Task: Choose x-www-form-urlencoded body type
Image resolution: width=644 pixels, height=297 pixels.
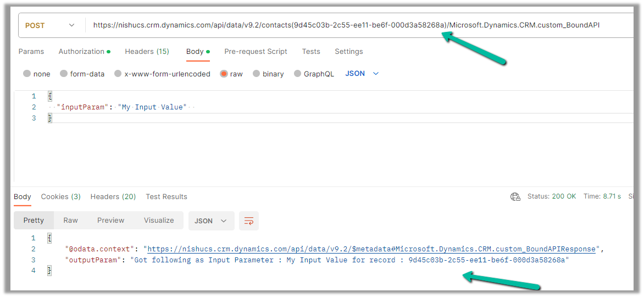Action: click(x=118, y=74)
